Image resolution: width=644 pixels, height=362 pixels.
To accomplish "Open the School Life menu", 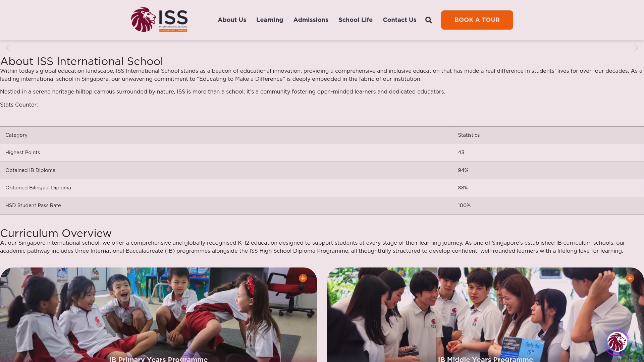I will click(356, 20).
